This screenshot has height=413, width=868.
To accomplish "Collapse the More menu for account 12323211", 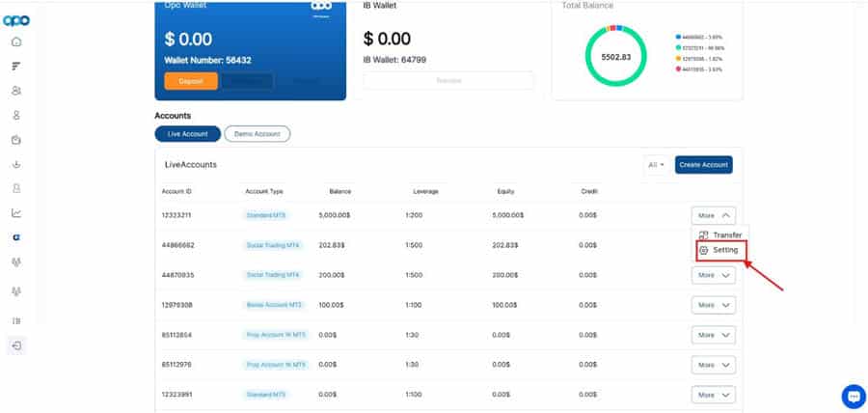I will tap(714, 215).
